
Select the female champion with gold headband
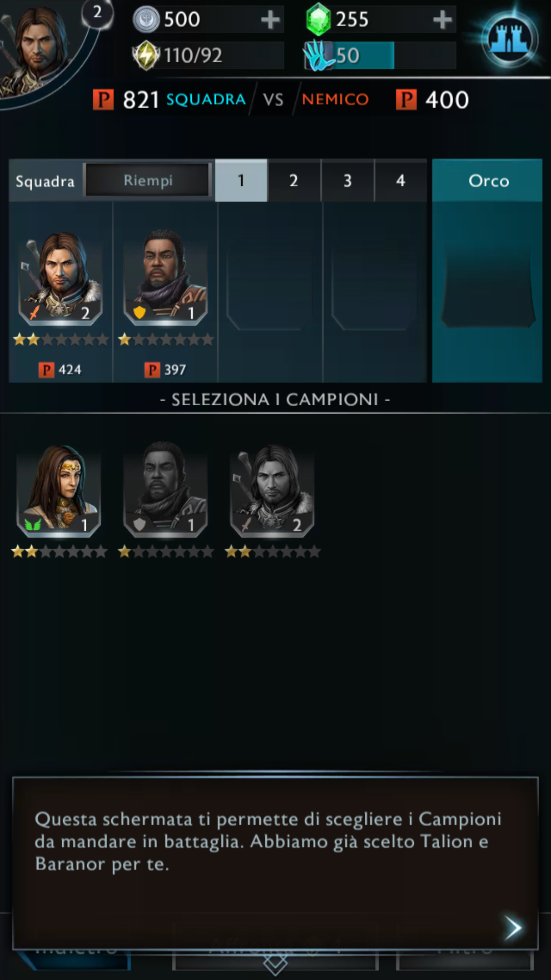[59, 490]
